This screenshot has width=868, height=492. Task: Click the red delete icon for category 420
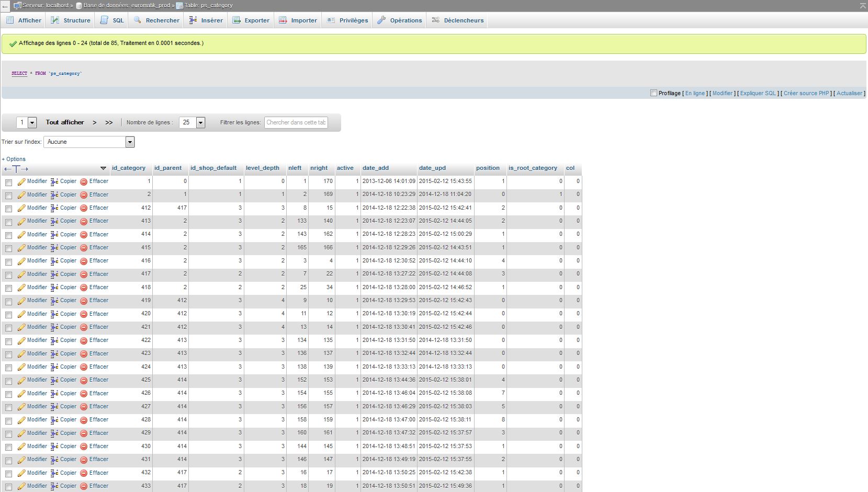click(x=84, y=314)
